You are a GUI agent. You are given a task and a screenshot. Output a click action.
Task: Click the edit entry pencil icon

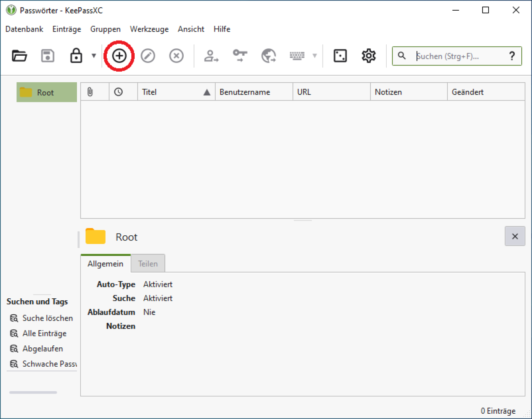(x=148, y=56)
